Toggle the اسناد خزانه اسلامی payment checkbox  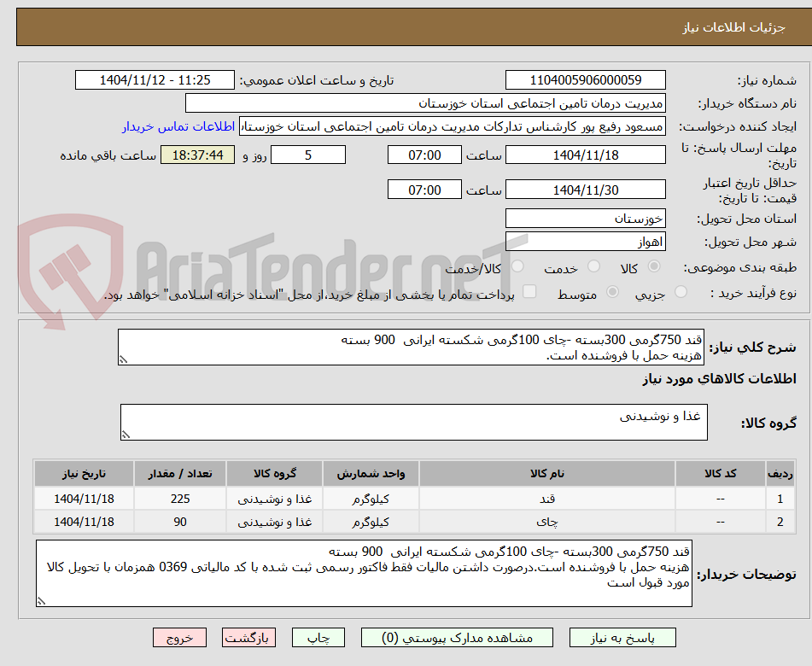(x=529, y=292)
